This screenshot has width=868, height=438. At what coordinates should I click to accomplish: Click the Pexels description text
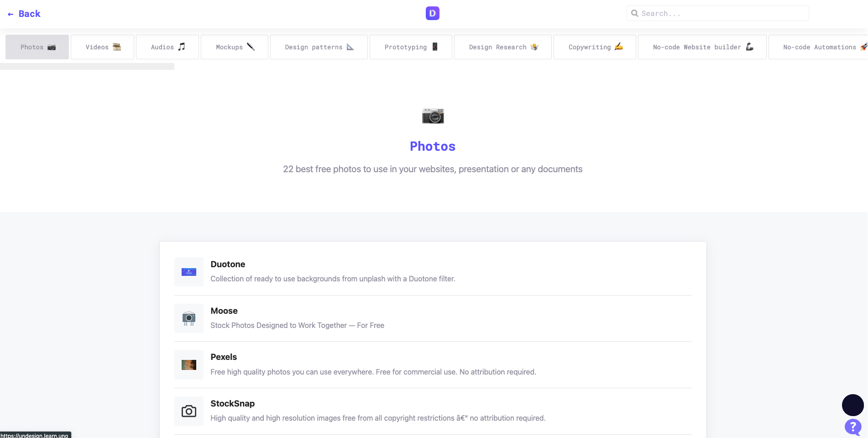[373, 372]
